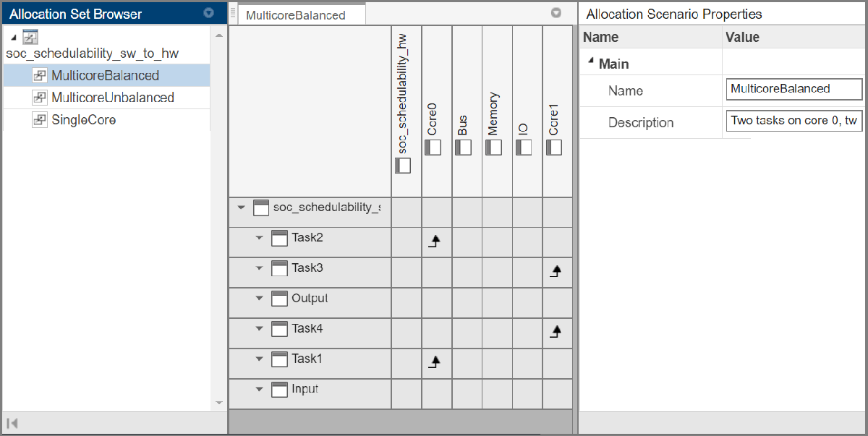Collapse the Output row in the allocation matrix
This screenshot has width=868, height=436.
259,297
